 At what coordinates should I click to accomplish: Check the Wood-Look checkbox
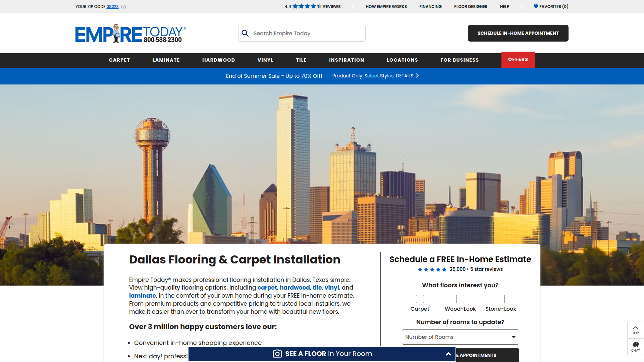[460, 299]
